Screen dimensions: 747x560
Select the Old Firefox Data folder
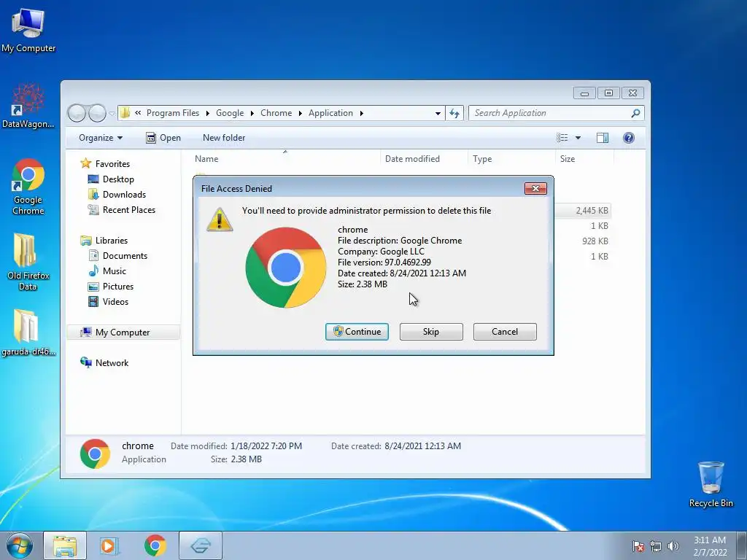pos(28,262)
